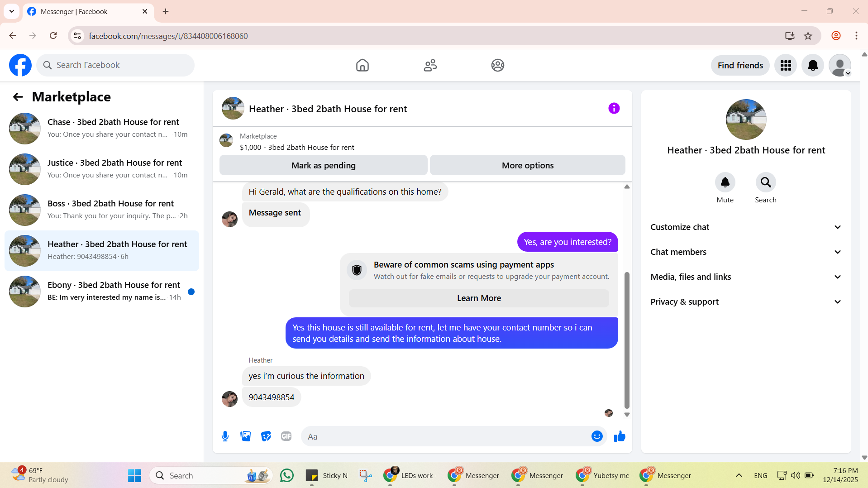
Task: Click chat scroll up arrow
Action: (627, 187)
